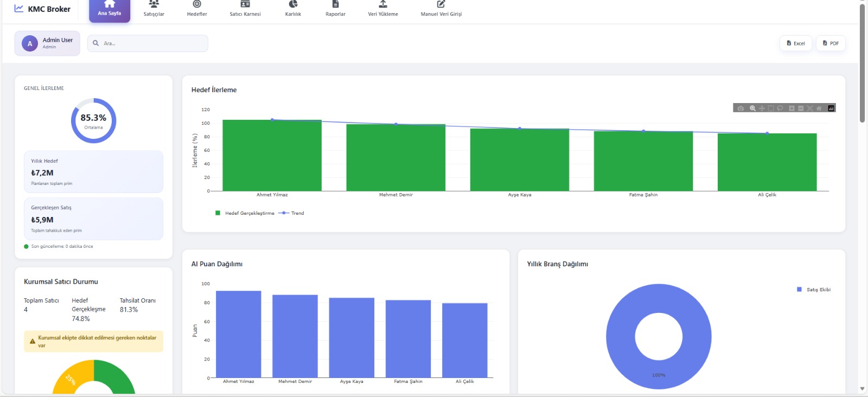Activate the Box Select chart tool
Image resolution: width=868 pixels, height=397 pixels.
pyautogui.click(x=771, y=108)
